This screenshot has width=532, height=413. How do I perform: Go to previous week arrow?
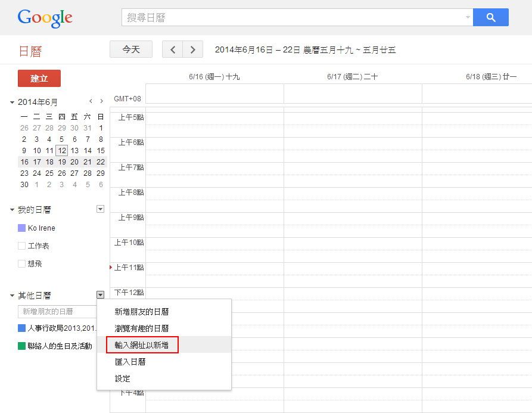coord(173,50)
